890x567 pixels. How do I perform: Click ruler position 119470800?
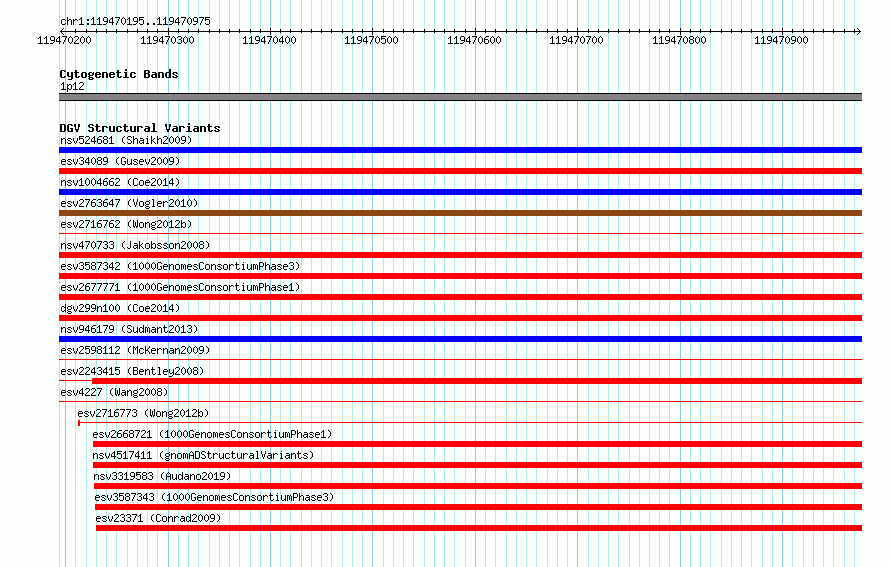679,40
